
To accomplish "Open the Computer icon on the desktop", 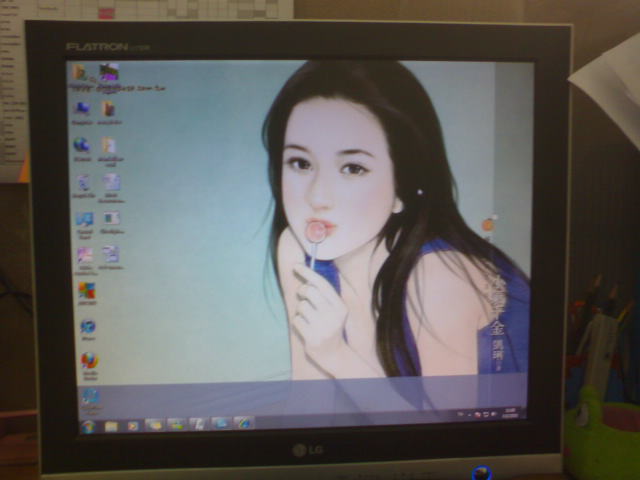I will click(x=82, y=109).
